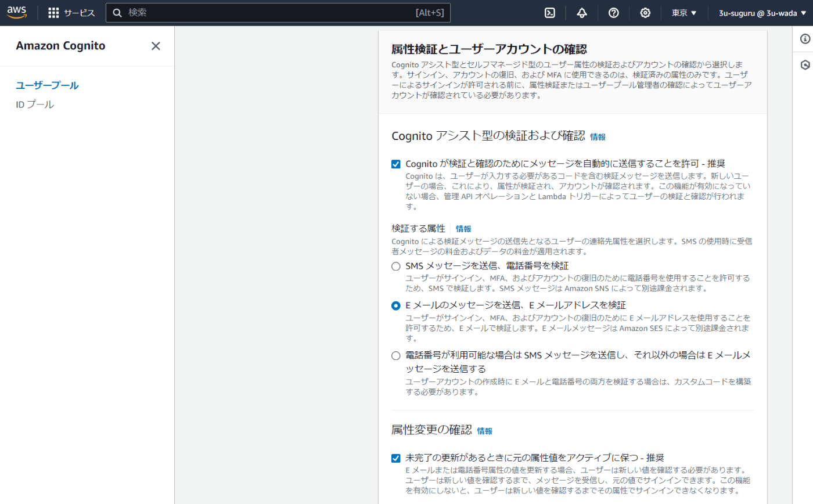Open the info panel icon on the right edge

point(805,39)
